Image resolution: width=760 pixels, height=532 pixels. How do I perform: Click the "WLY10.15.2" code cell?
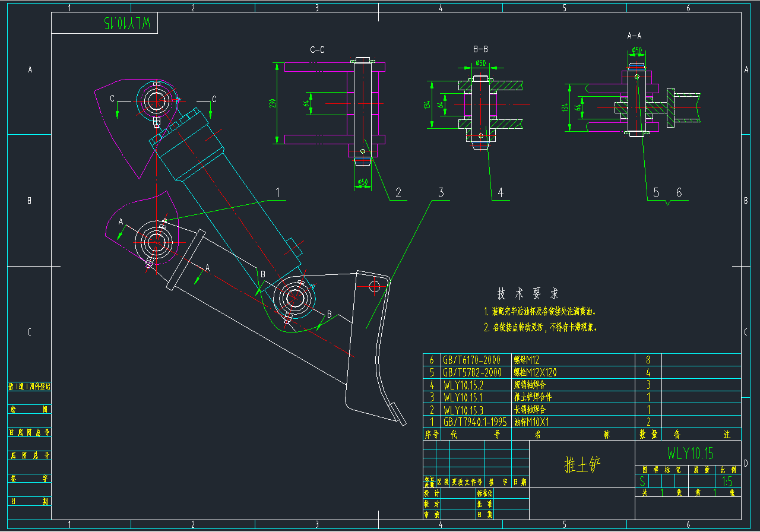click(x=463, y=385)
